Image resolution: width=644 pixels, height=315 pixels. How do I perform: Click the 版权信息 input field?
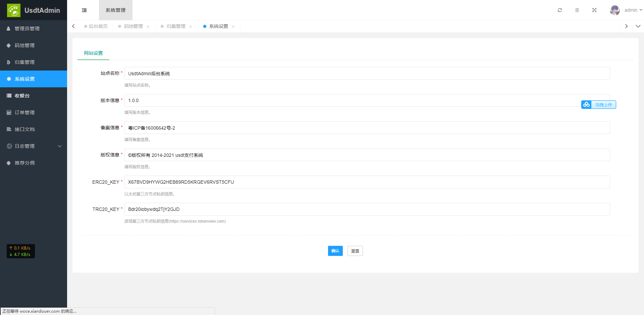367,155
